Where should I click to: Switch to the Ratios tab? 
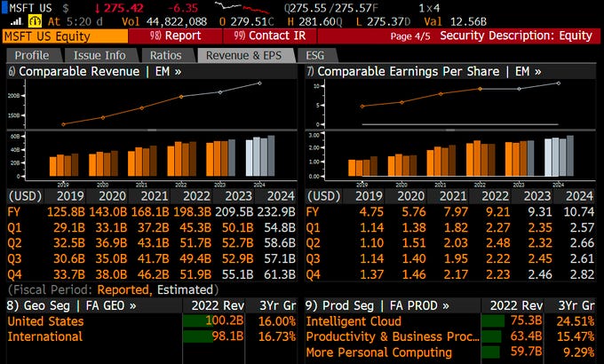coord(166,55)
